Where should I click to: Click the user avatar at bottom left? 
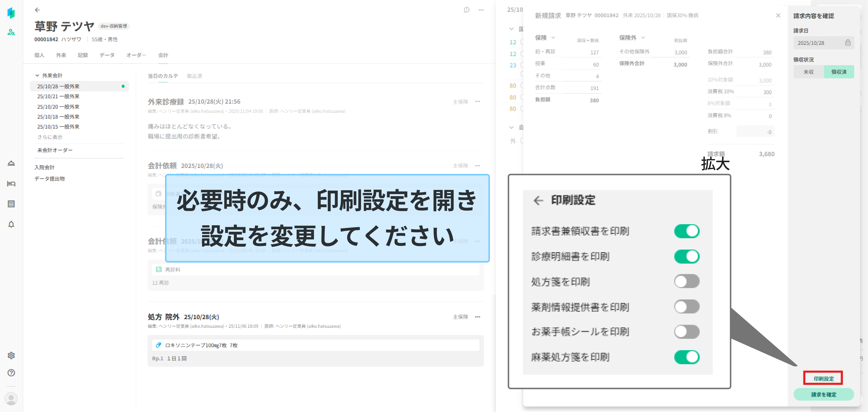pos(11,398)
